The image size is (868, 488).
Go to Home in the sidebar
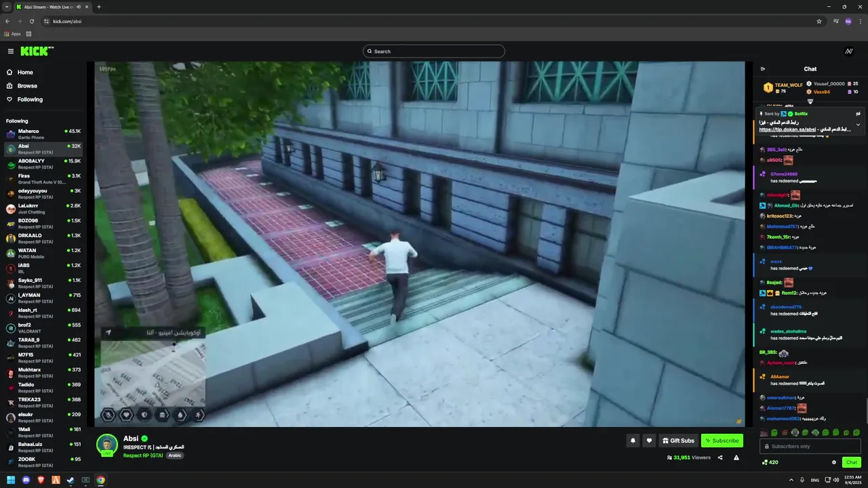[42, 73]
